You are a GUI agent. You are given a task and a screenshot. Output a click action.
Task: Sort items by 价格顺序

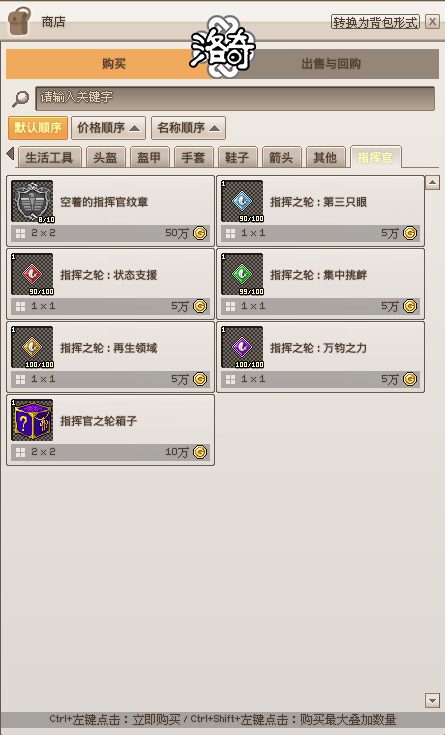click(108, 128)
